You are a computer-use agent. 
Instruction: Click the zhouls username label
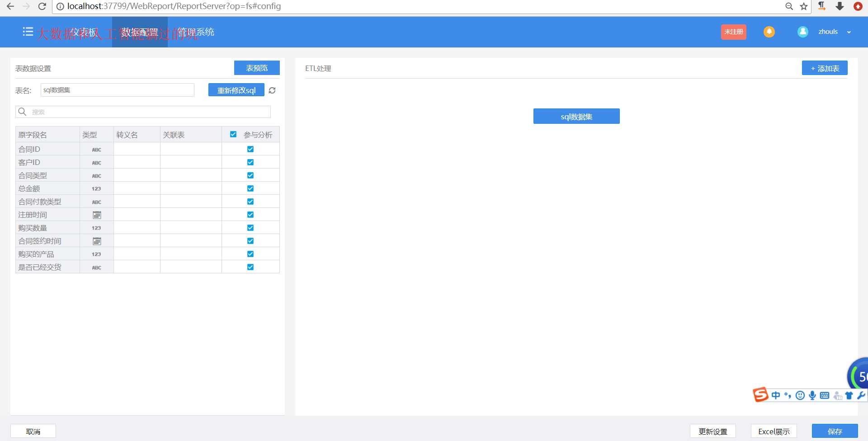(828, 32)
